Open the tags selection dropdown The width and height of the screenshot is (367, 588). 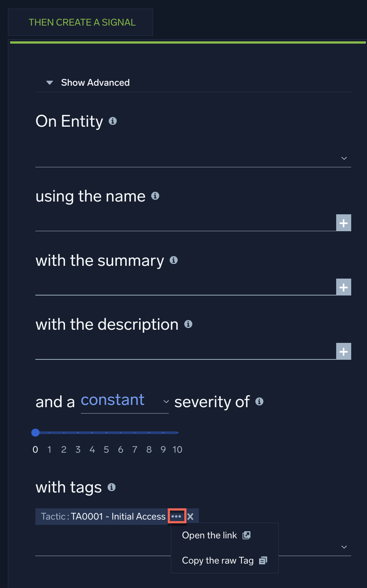pos(343,547)
